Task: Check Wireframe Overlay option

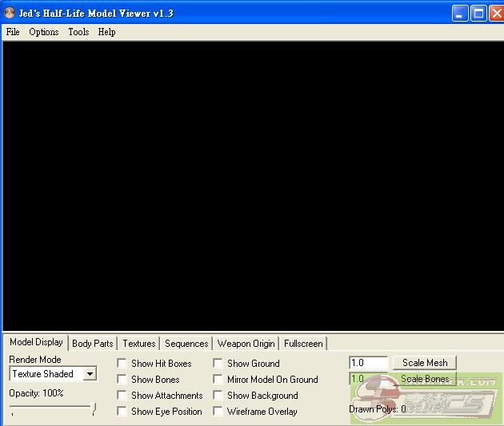Action: [218, 412]
